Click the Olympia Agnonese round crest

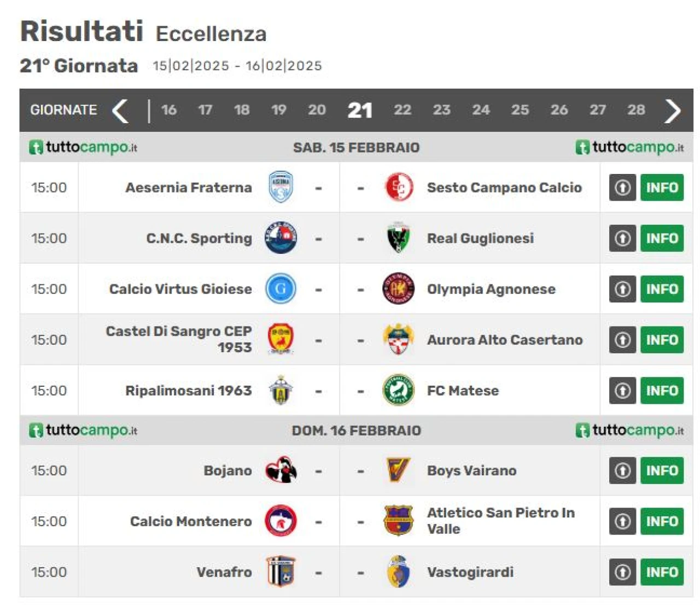tap(398, 288)
